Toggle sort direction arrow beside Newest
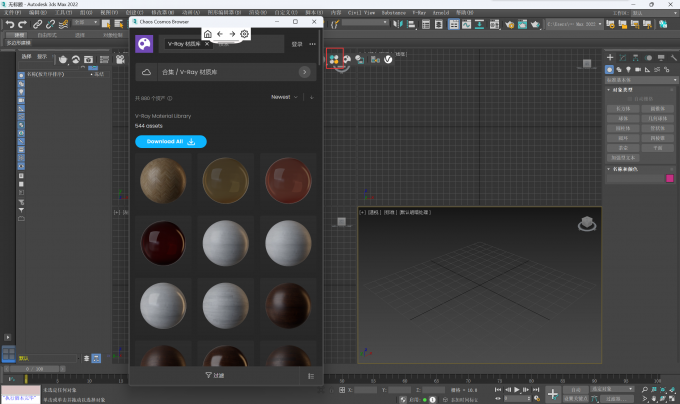This screenshot has width=680, height=404. 312,97
